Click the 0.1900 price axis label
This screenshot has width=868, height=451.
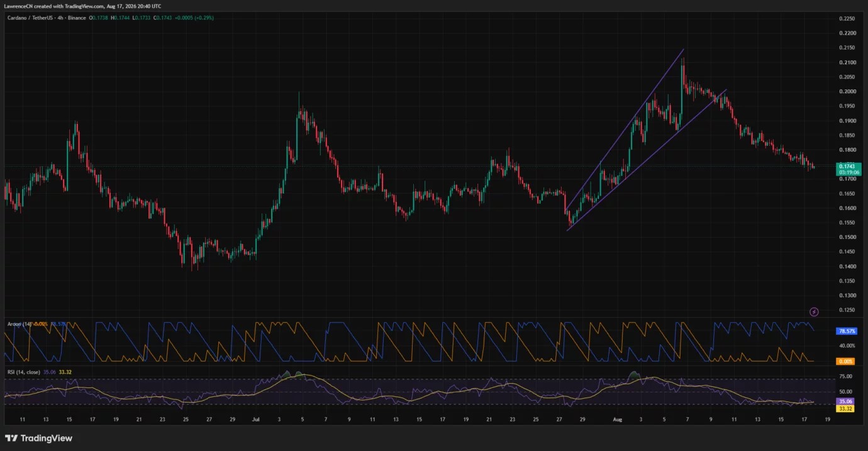pyautogui.click(x=847, y=121)
